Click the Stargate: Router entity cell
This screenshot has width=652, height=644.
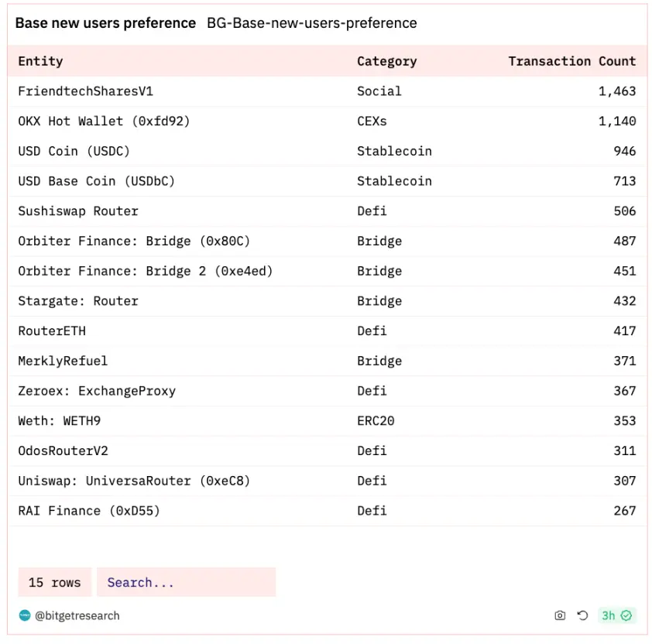tap(78, 301)
